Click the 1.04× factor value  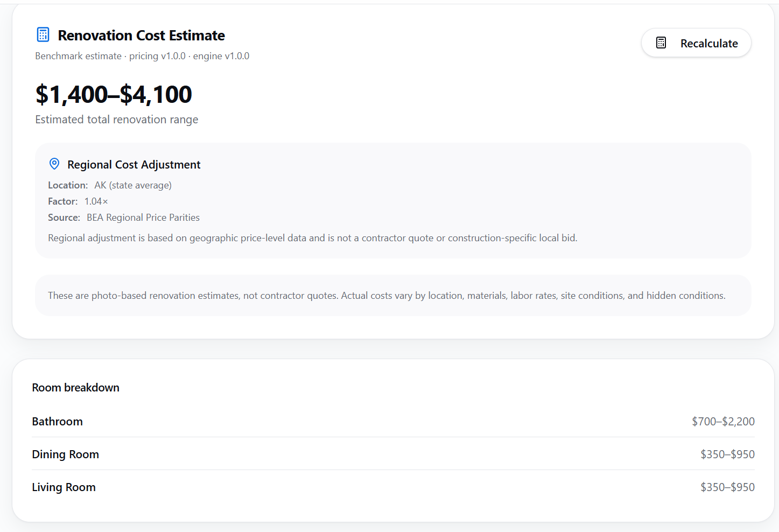(96, 201)
